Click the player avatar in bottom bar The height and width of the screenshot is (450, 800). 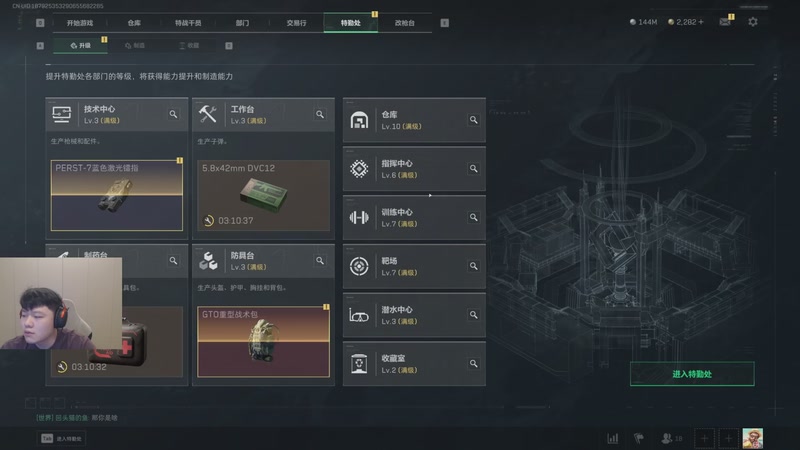click(x=753, y=438)
